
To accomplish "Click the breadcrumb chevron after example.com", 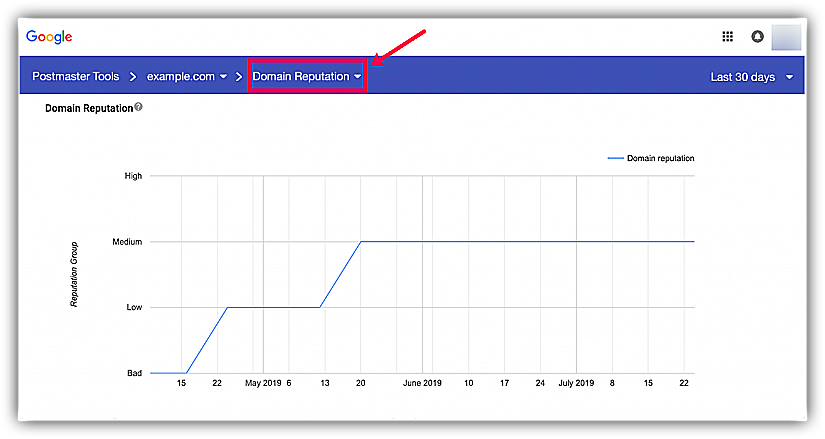I will (240, 77).
